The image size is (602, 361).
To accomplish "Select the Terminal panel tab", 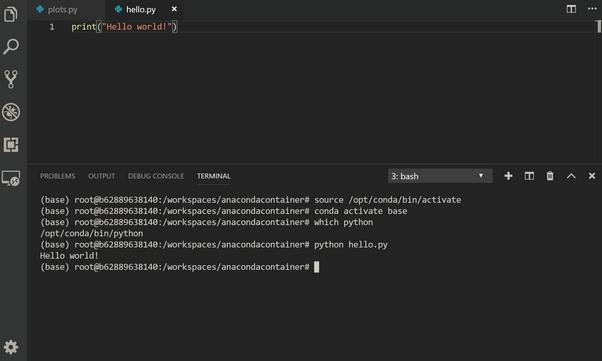I will tap(213, 176).
